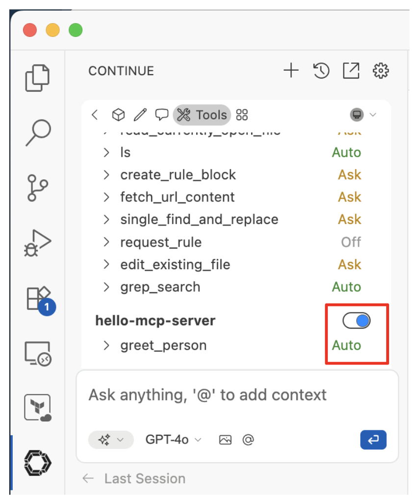
Task: Change single_find_and_replace policy from Ask
Action: pos(349,220)
